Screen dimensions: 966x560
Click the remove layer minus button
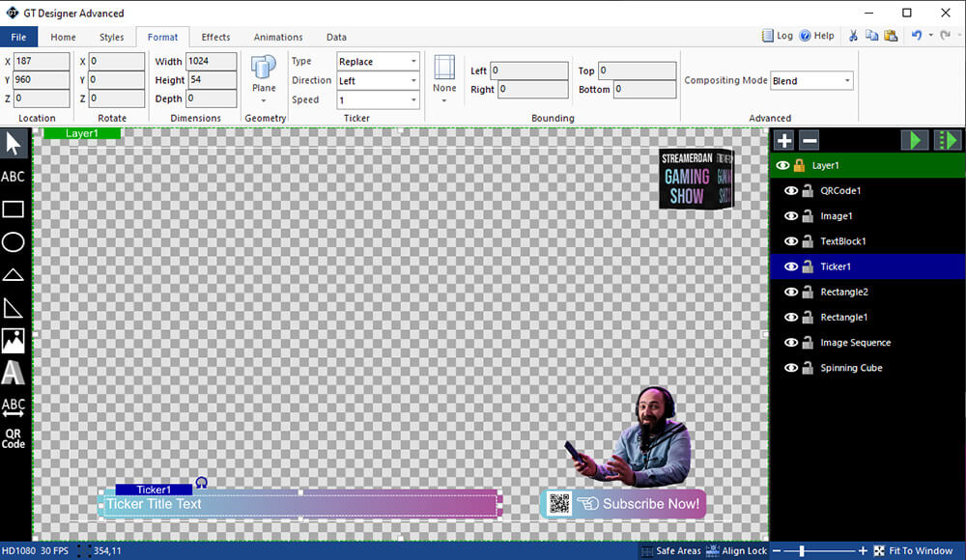pyautogui.click(x=810, y=140)
